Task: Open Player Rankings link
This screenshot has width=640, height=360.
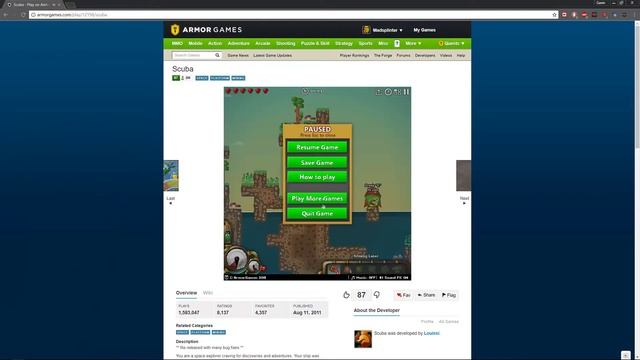Action: coord(354,56)
